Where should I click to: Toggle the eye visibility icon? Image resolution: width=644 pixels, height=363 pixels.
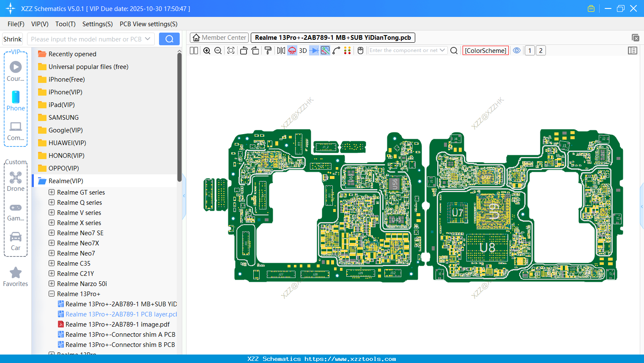517,50
